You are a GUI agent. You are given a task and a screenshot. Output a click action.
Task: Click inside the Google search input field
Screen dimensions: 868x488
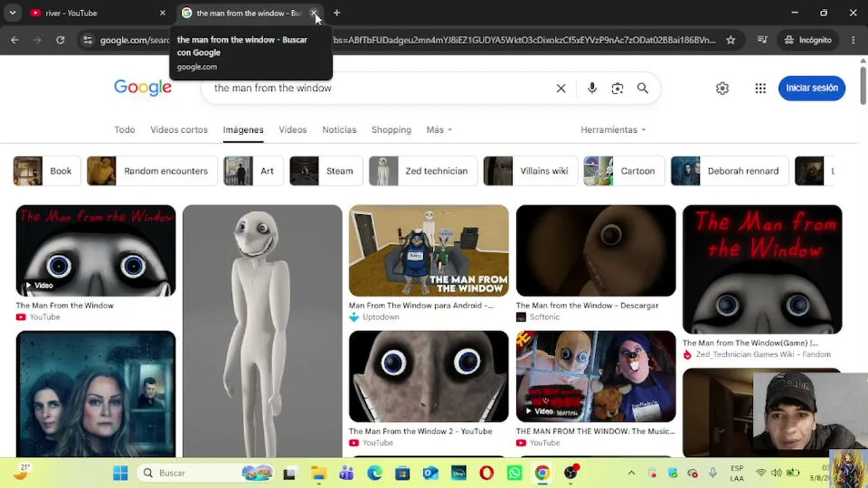click(x=380, y=88)
